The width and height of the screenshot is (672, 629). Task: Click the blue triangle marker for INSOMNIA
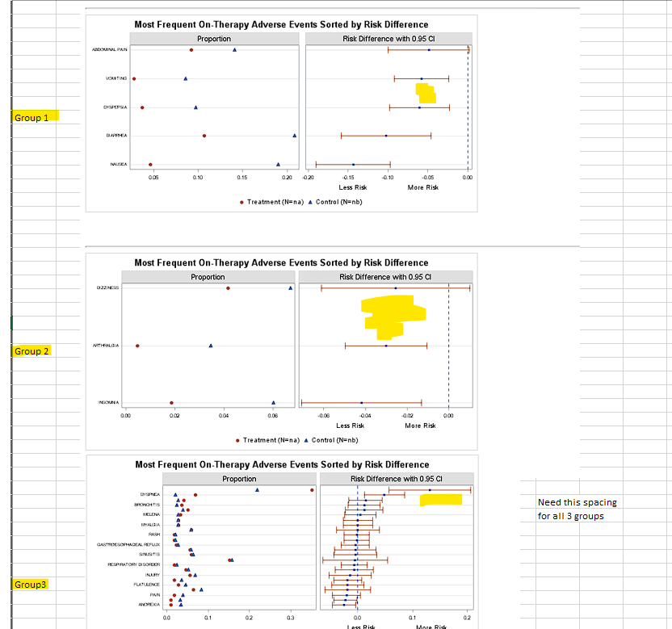coord(273,400)
